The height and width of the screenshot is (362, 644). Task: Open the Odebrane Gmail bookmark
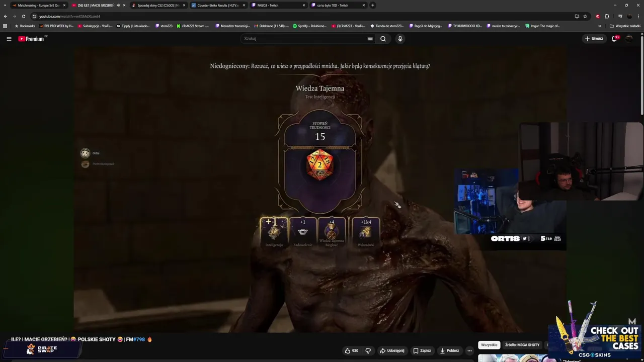(x=271, y=26)
